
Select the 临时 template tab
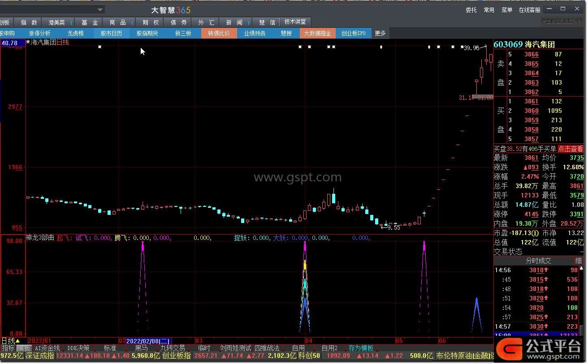point(204,348)
